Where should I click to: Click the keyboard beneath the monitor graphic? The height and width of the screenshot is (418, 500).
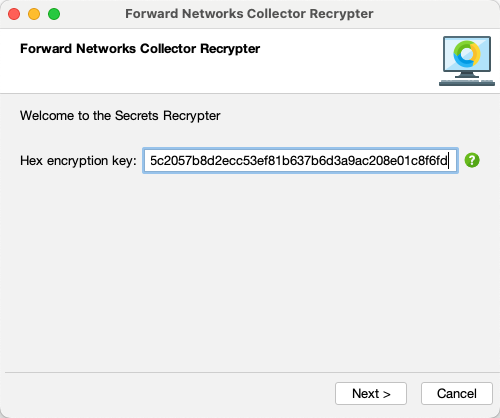[x=467, y=83]
